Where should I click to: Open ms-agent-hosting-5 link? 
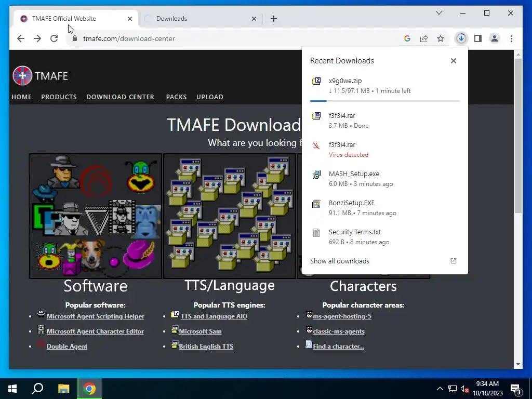342,316
